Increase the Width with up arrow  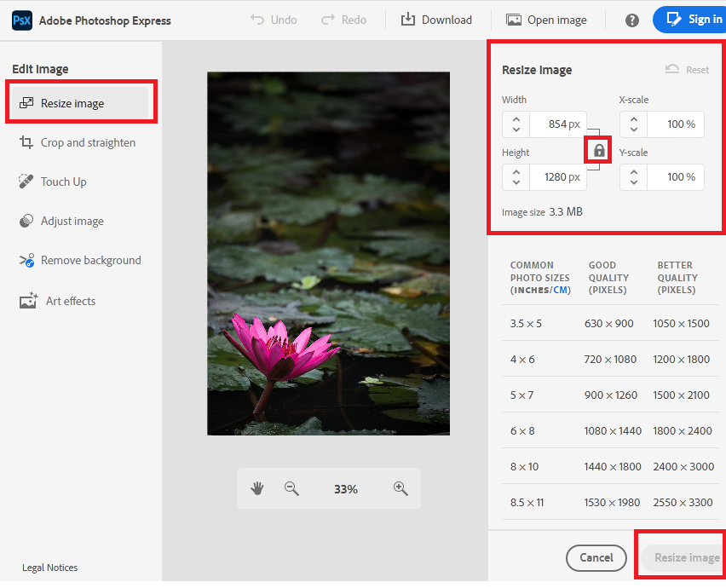(x=516, y=119)
